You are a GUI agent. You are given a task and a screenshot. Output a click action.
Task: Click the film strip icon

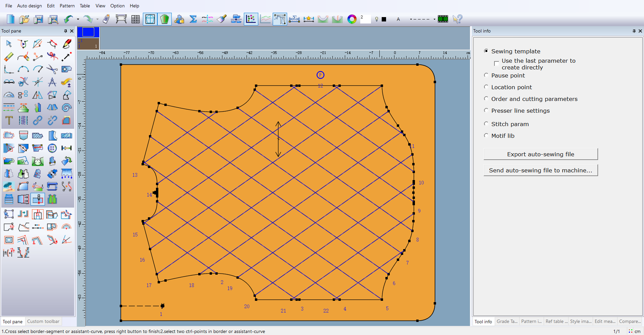click(443, 19)
